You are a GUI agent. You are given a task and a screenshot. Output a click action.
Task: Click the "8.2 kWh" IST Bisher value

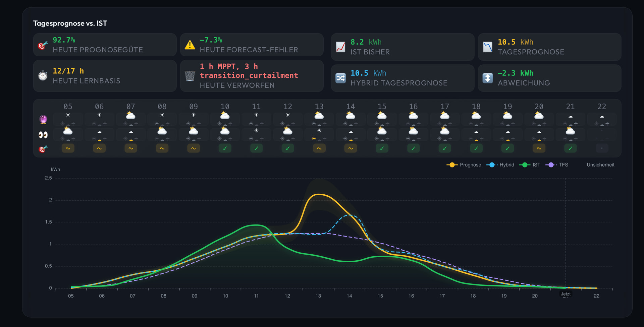(366, 42)
